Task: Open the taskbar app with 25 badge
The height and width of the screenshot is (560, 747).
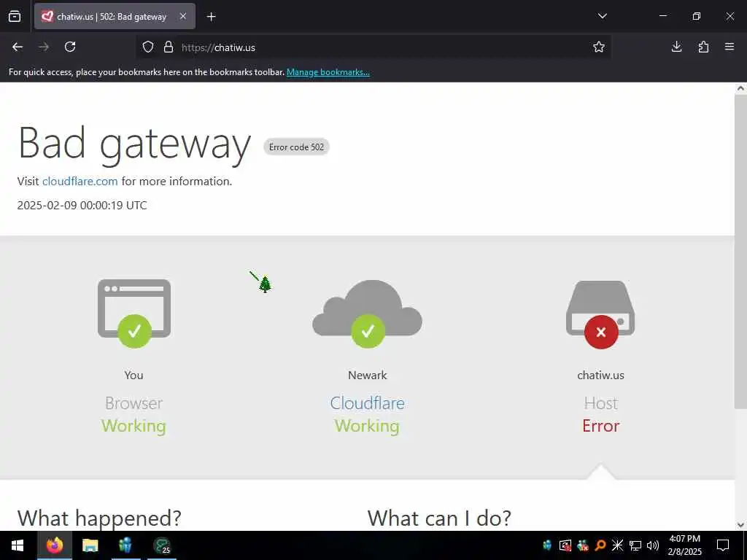Action: coord(162,545)
